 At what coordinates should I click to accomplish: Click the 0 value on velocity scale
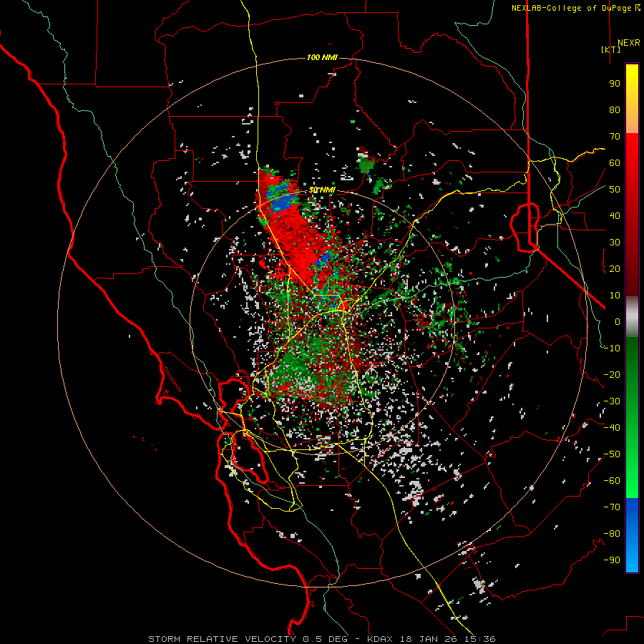618,321
